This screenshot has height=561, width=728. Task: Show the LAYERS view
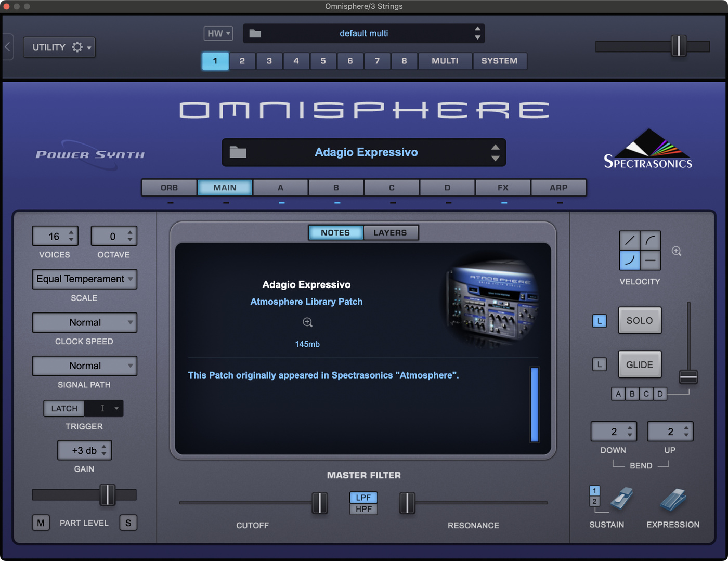click(390, 232)
